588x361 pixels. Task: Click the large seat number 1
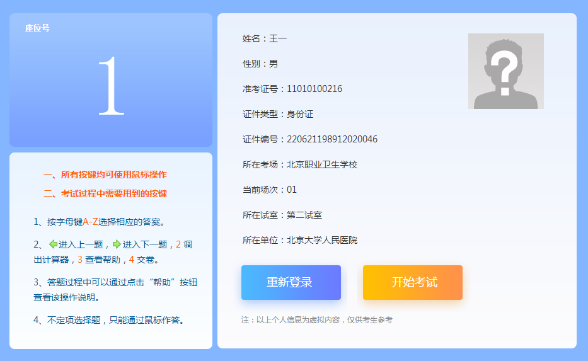111,86
